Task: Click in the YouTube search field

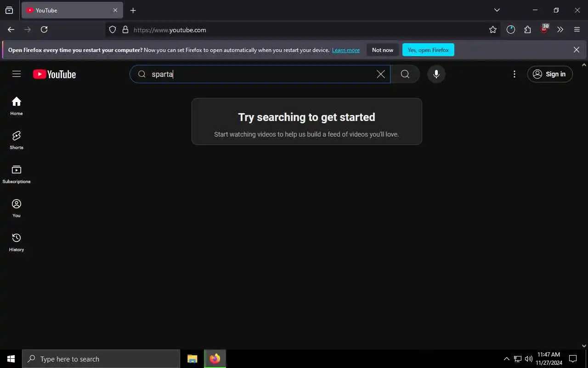Action: click(260, 74)
